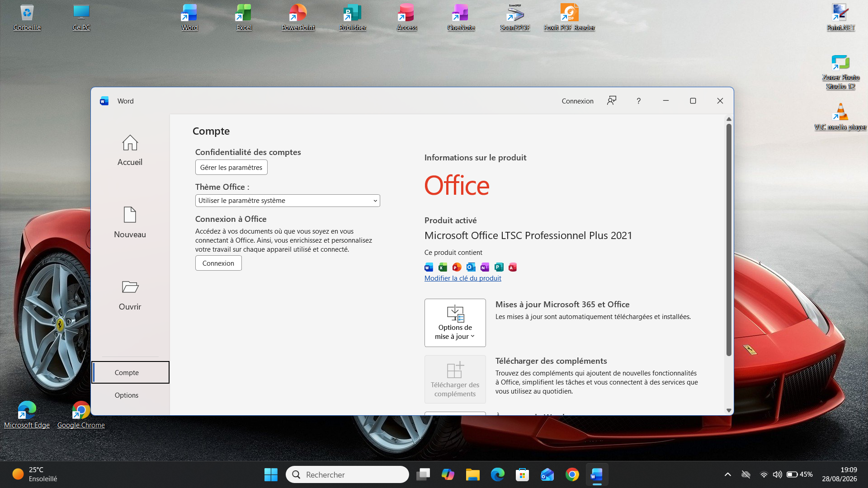Select Microsoft Edge desktop shortcut

coord(27,415)
